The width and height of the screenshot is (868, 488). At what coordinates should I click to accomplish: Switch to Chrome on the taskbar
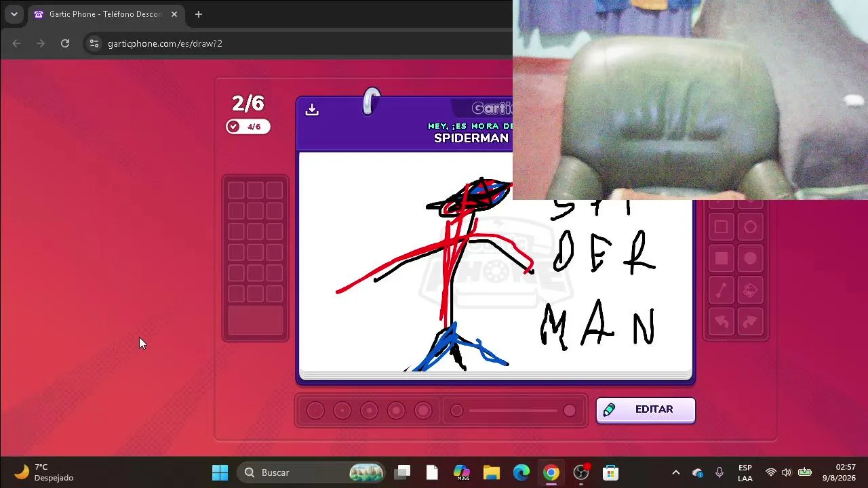(551, 472)
